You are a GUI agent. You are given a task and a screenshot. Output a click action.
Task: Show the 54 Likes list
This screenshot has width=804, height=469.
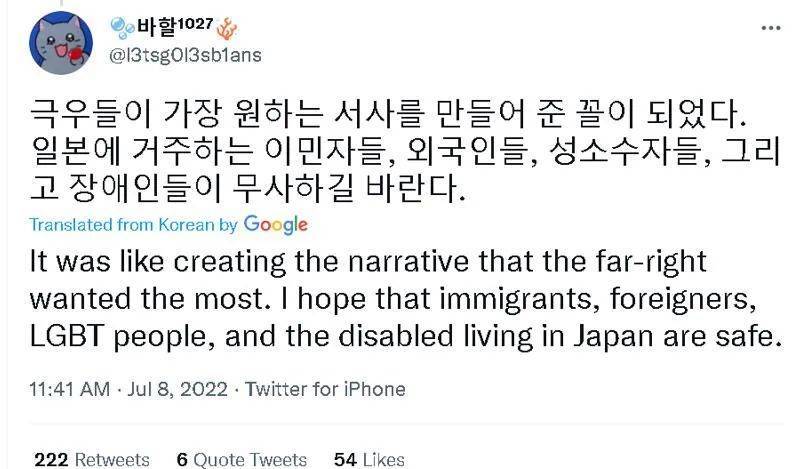pyautogui.click(x=369, y=459)
